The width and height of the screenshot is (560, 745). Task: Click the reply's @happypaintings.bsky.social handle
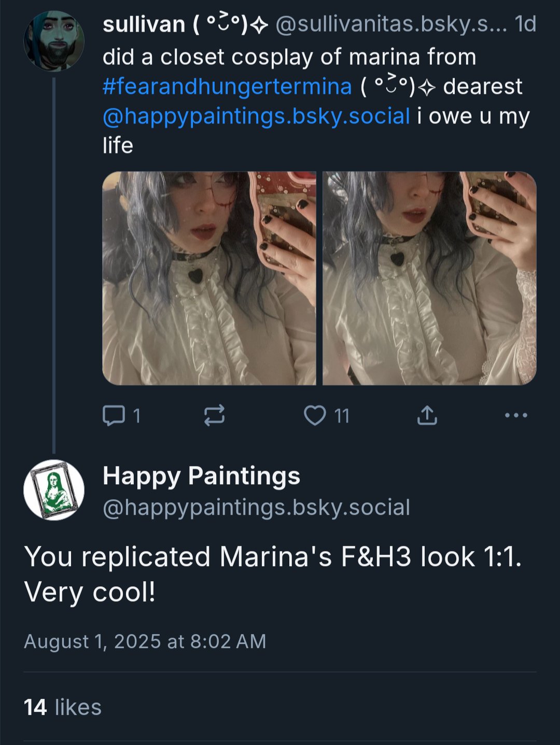point(256,508)
